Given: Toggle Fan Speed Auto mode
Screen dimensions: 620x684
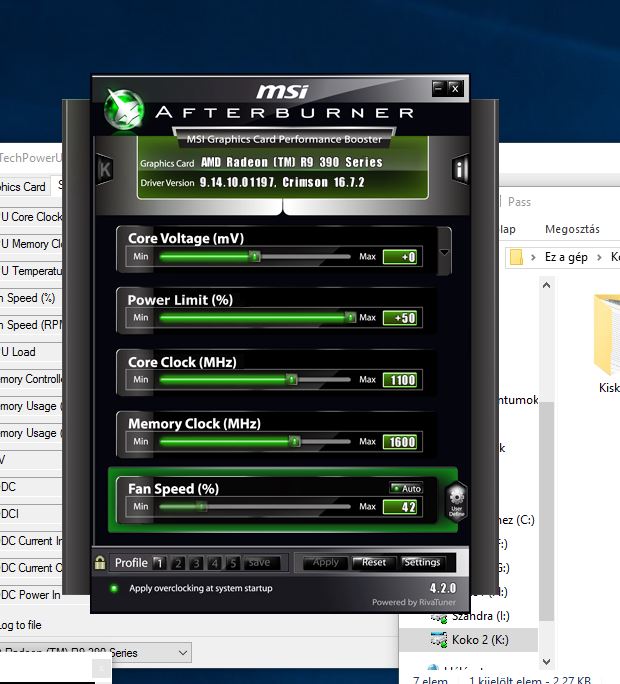Looking at the screenshot, I should tap(406, 488).
